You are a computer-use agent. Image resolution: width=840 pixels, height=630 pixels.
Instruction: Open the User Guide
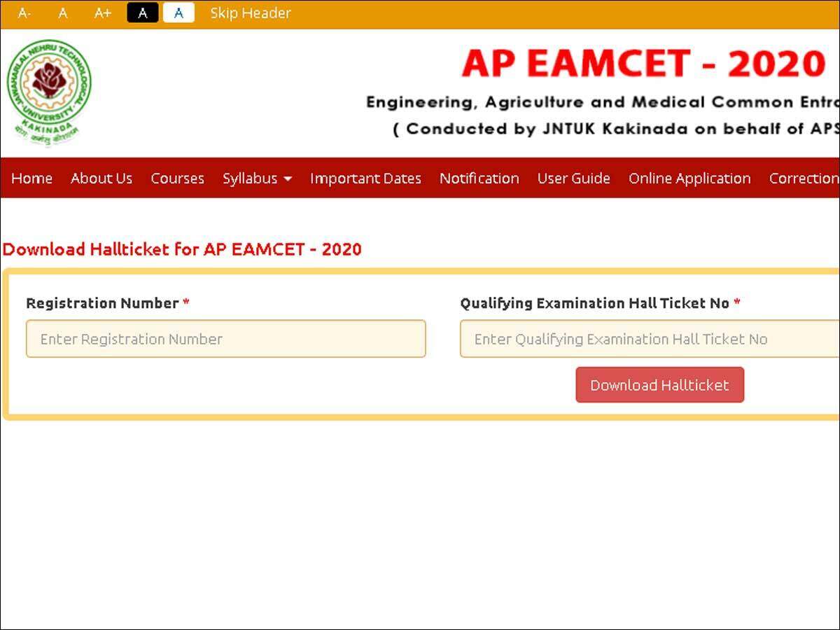click(573, 178)
